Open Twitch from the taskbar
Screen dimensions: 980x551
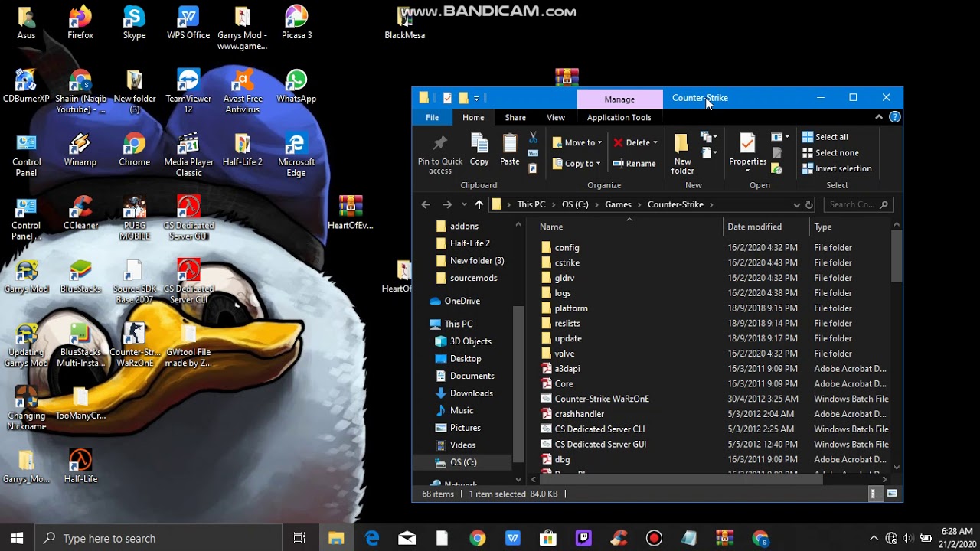[x=583, y=538]
